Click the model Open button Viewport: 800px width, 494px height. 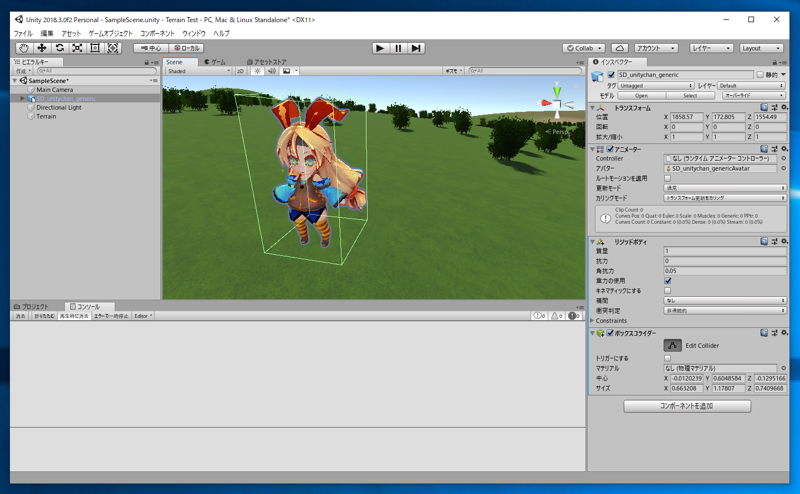tap(641, 95)
